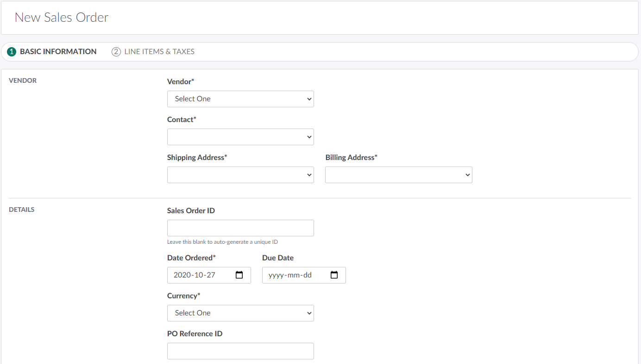Open the Contact dropdown
Image resolution: width=641 pixels, height=364 pixels.
240,137
